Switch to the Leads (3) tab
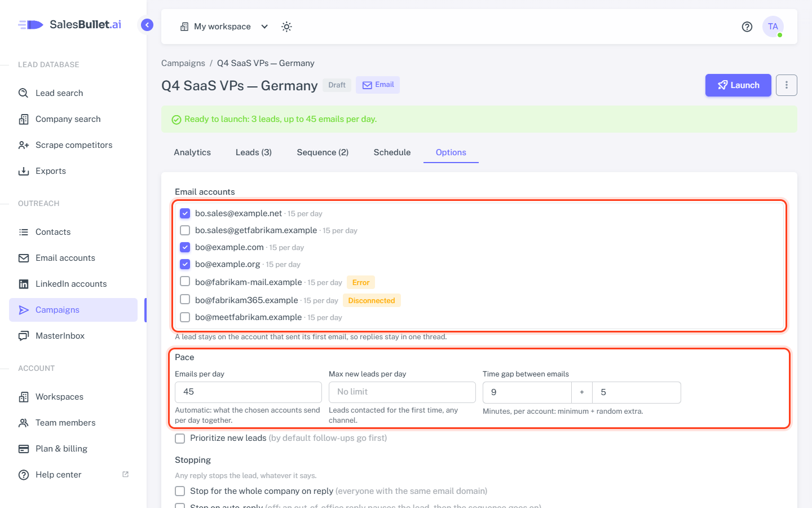Screen dimensions: 812x508 pos(254,152)
